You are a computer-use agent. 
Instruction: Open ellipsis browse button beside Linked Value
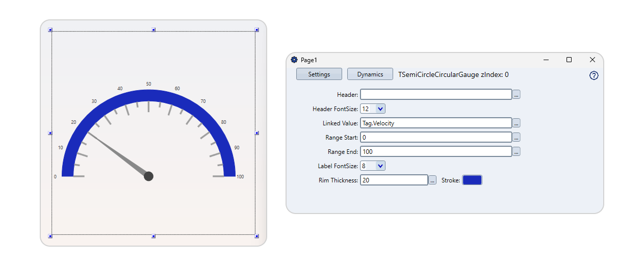(517, 123)
